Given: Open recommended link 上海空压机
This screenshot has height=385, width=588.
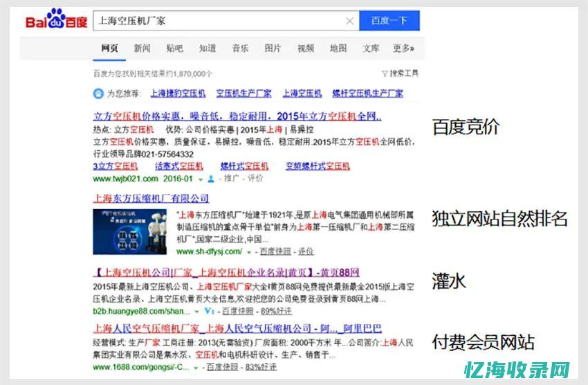Looking at the screenshot, I should coord(302,93).
